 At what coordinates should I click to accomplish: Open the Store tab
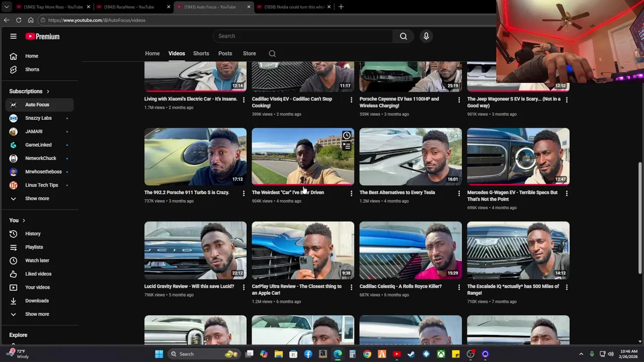[x=249, y=53]
